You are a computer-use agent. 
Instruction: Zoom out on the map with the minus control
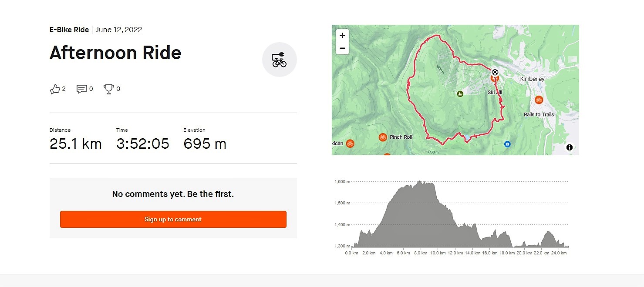pos(342,48)
